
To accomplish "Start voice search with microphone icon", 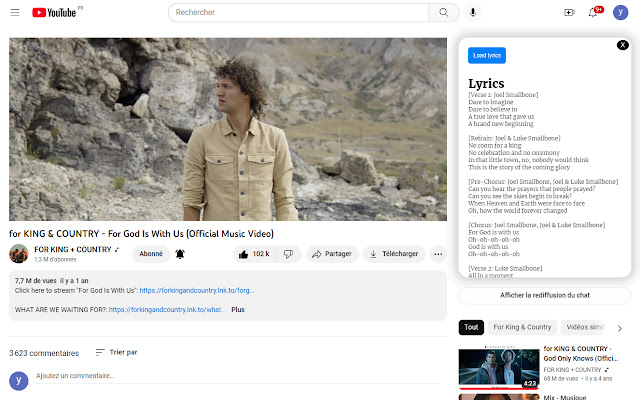I will 473,12.
